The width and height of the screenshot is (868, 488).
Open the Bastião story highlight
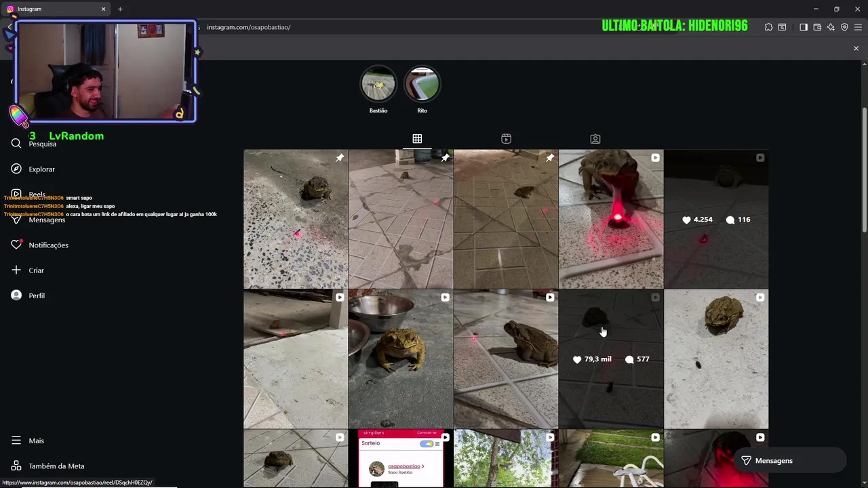coord(378,89)
